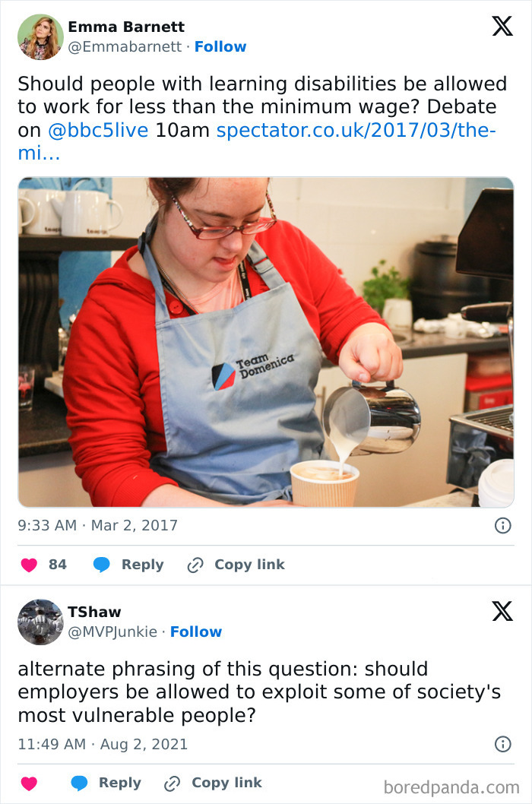Click the X logo on TShaw's tweet

point(502,611)
